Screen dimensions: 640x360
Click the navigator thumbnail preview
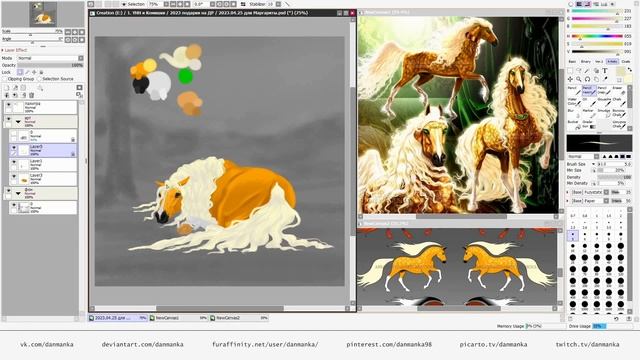click(43, 14)
